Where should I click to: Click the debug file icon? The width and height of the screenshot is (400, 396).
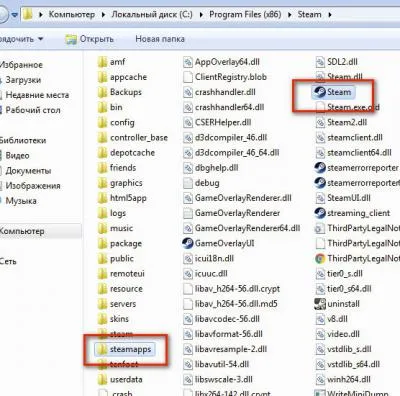click(188, 183)
